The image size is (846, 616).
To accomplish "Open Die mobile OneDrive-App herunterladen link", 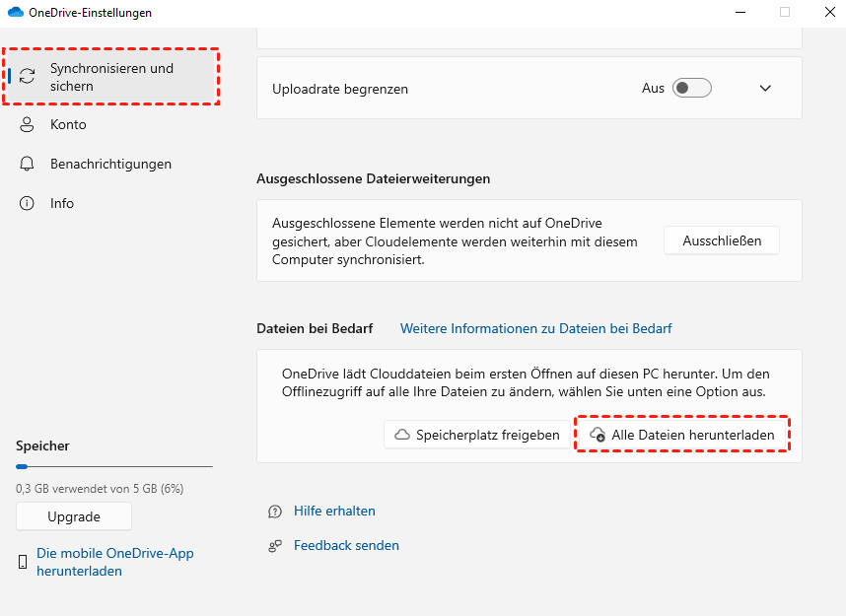I will coord(114,562).
